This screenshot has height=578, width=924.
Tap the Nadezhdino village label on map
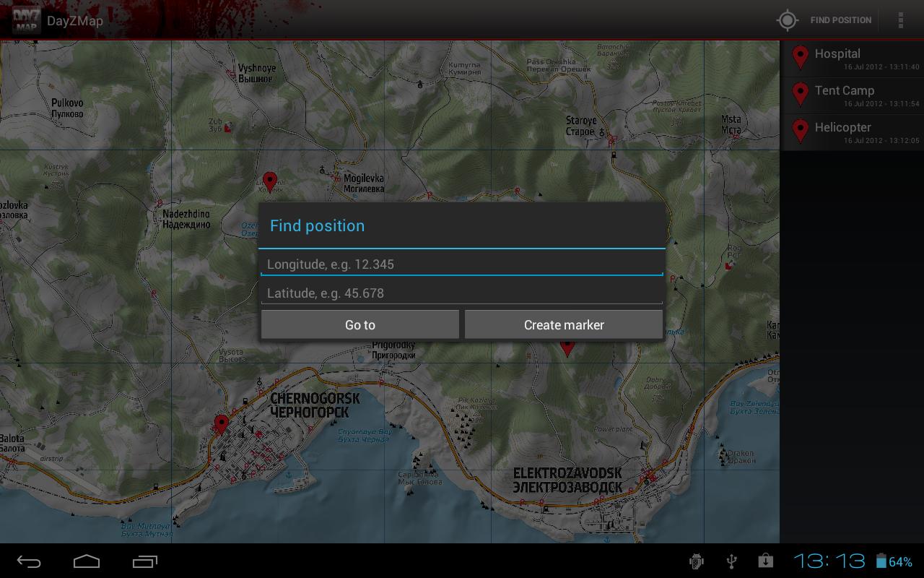tap(186, 219)
